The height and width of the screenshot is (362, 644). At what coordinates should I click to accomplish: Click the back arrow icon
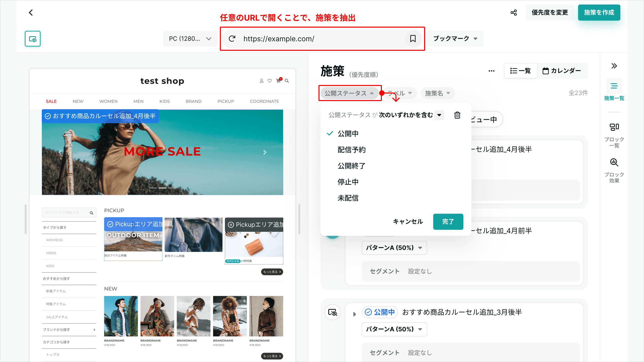[x=31, y=13]
